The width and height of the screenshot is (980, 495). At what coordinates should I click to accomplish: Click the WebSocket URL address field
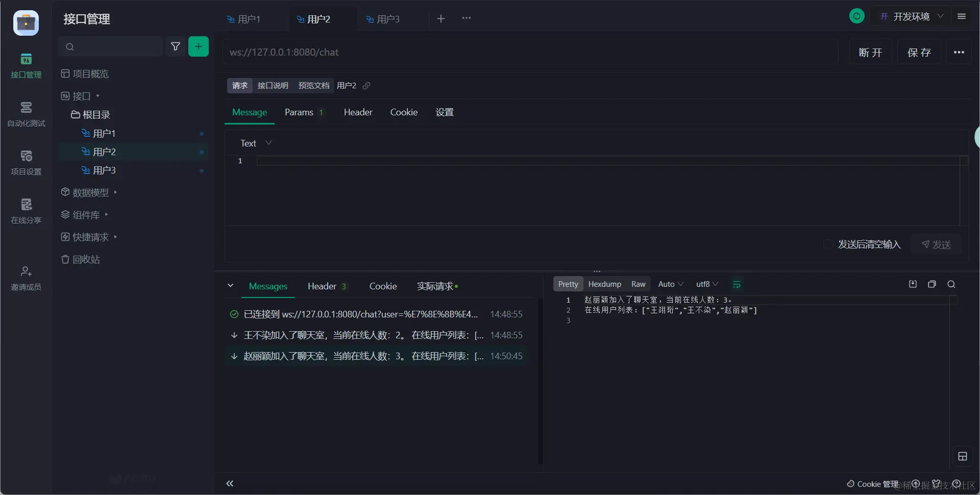530,52
